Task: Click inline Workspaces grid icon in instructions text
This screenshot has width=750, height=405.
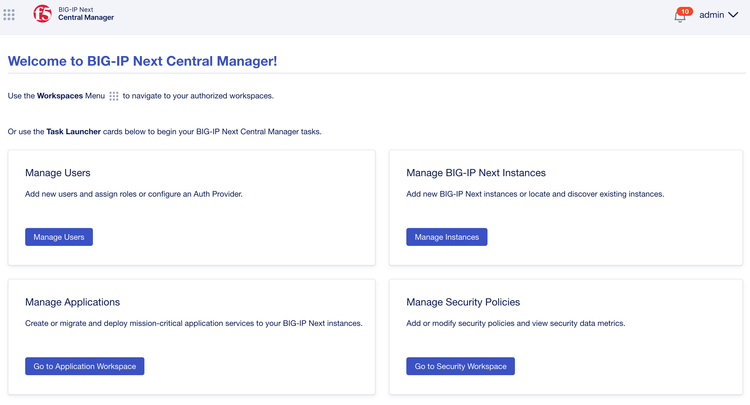Action: click(114, 96)
